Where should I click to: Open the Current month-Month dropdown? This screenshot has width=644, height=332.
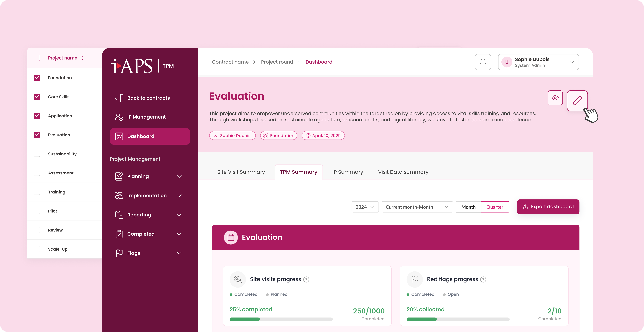click(417, 207)
